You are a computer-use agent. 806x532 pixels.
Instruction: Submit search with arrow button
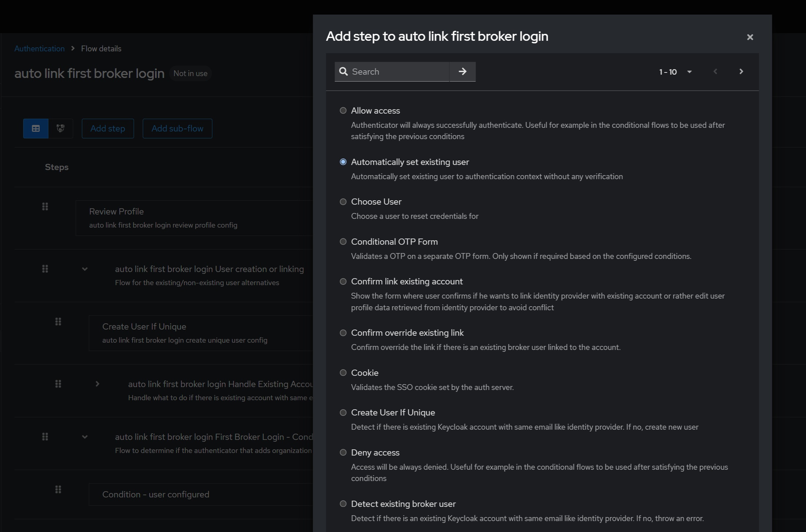tap(462, 71)
